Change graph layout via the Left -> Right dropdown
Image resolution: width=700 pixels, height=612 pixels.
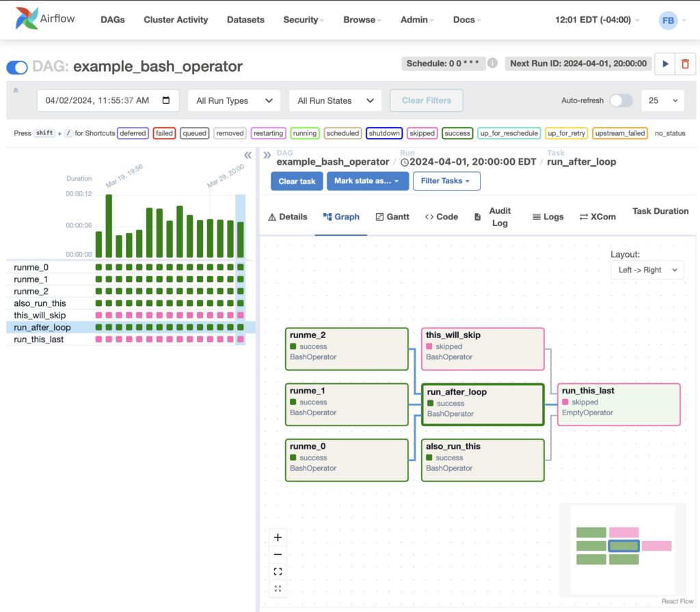pos(647,270)
